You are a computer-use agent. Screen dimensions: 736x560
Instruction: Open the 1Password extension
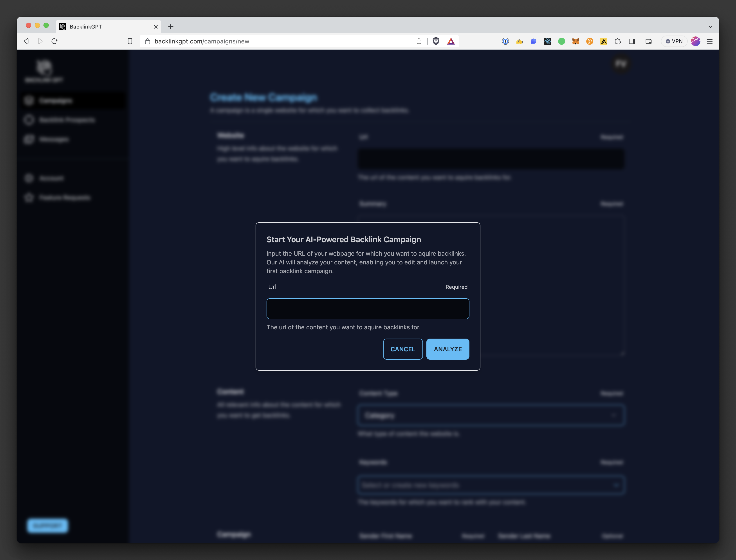[505, 41]
